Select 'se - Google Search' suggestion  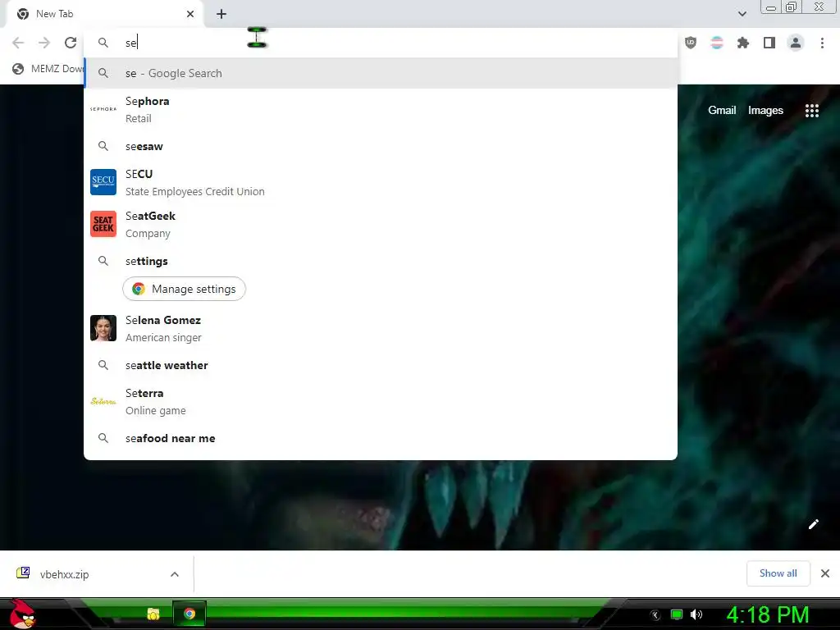point(381,73)
